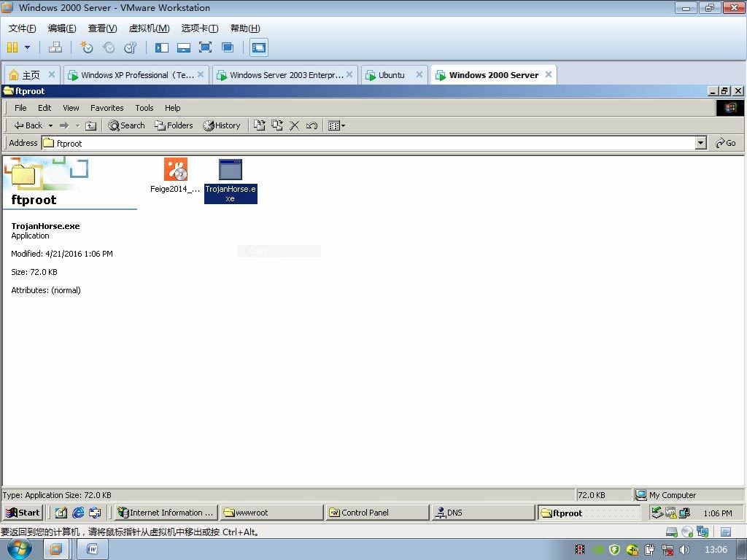This screenshot has width=747, height=560.
Task: Select the Feige2014 installer file
Action: [175, 175]
